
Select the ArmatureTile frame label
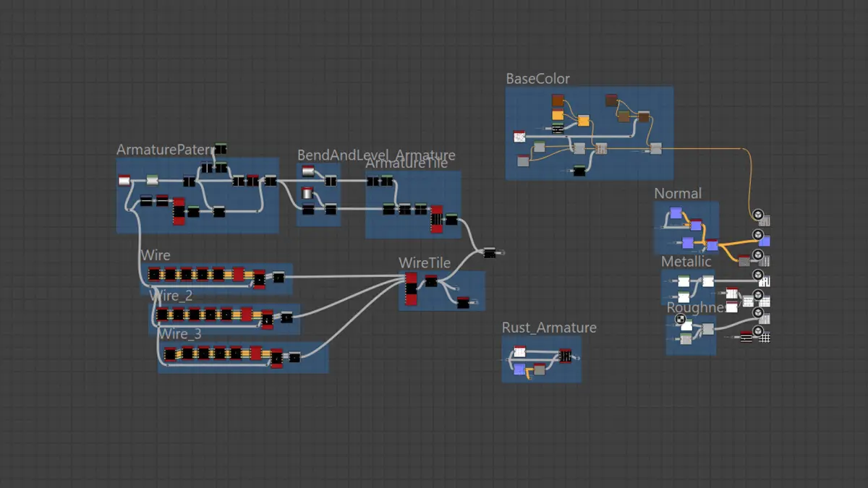[x=407, y=163]
